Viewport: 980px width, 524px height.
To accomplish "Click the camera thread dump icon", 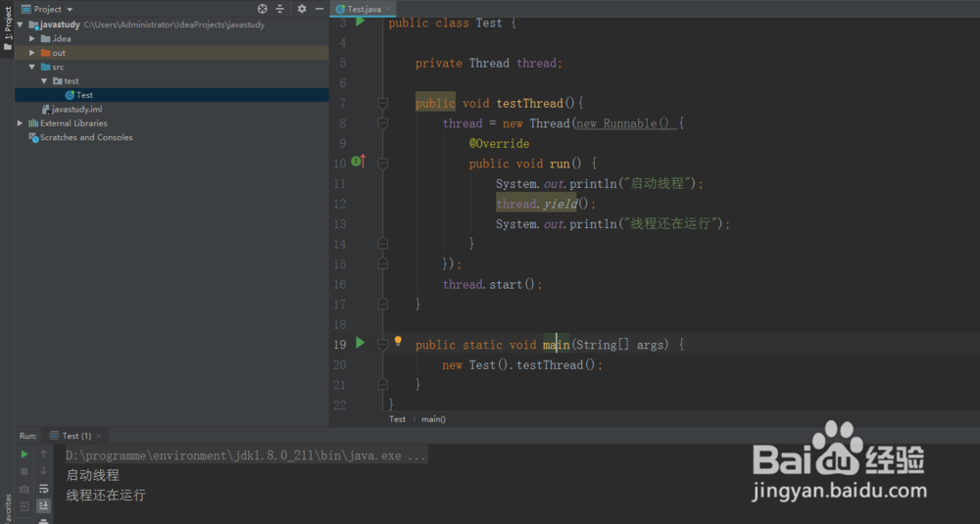I will (x=24, y=489).
